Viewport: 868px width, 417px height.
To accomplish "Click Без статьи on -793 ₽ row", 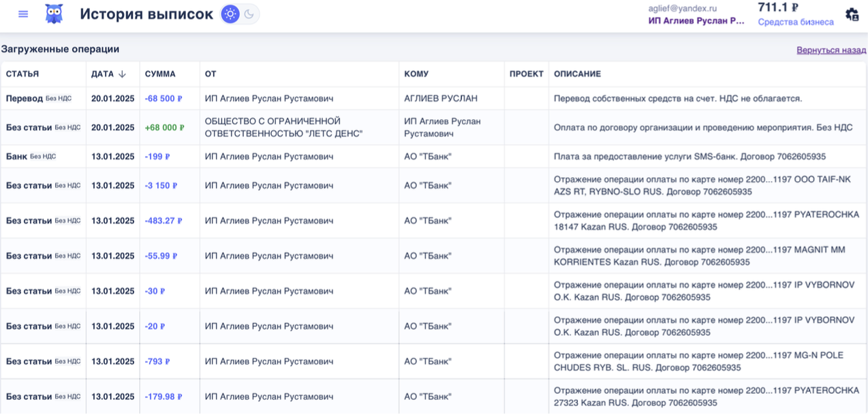I will pos(29,362).
